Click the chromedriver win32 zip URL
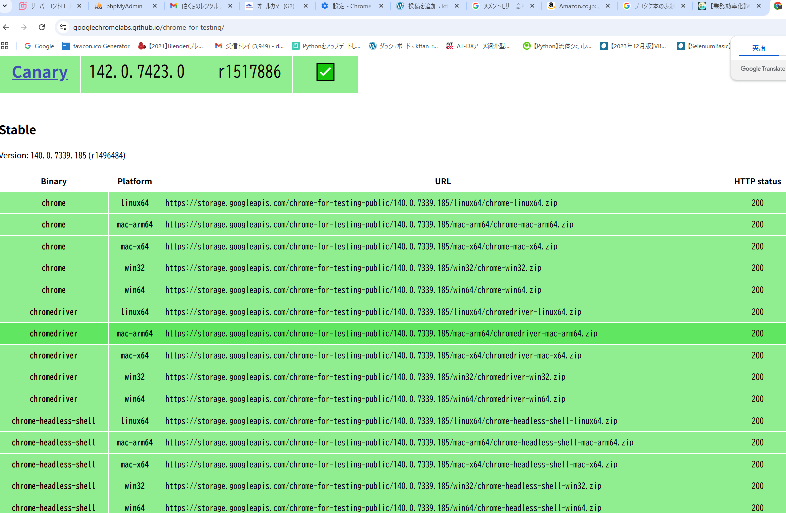786x513 pixels. click(365, 377)
